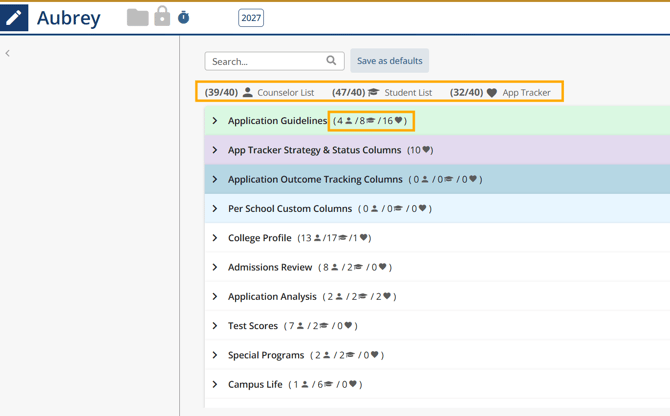The height and width of the screenshot is (416, 670).
Task: Open the Admissions Review row
Action: [x=215, y=267]
